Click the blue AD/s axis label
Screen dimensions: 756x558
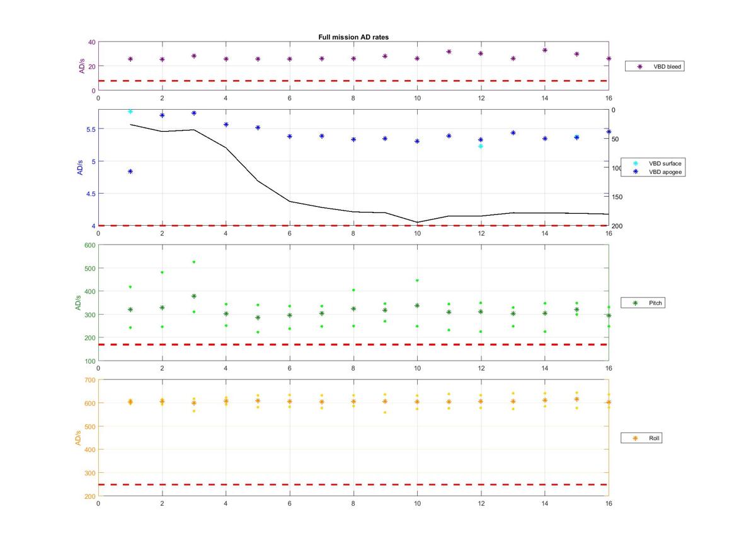click(80, 167)
